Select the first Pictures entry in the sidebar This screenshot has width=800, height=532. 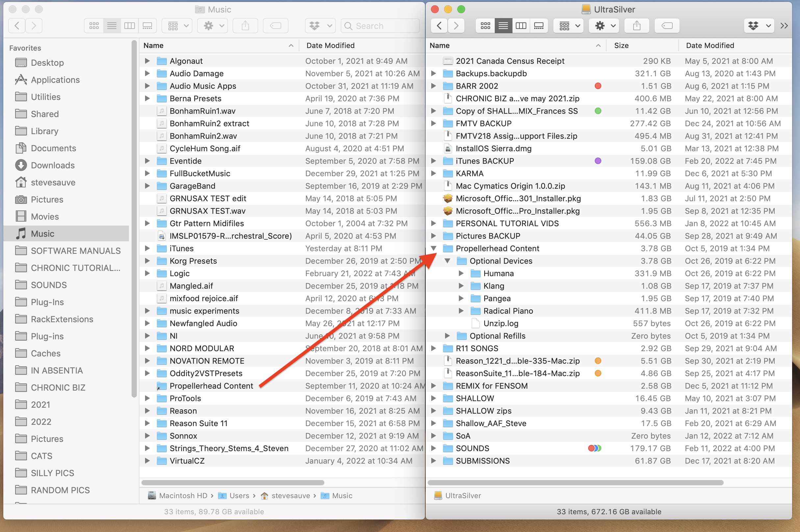[x=47, y=200]
